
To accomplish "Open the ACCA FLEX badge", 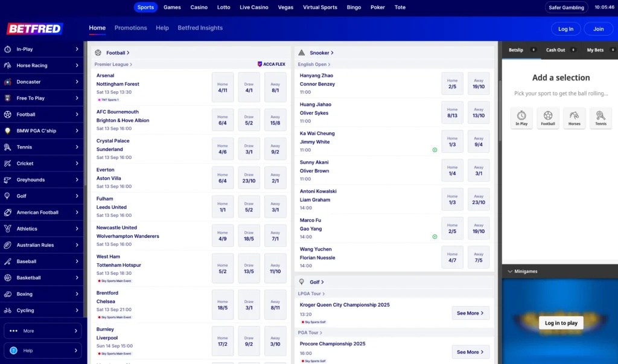I will click(271, 64).
